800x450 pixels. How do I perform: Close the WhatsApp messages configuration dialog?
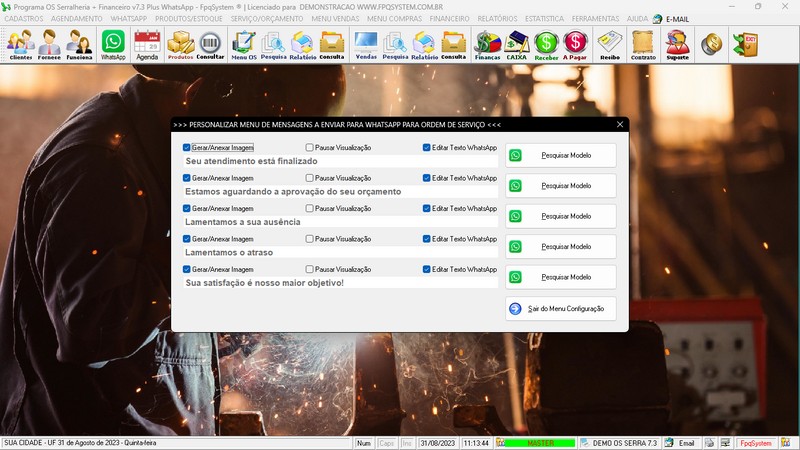point(620,124)
